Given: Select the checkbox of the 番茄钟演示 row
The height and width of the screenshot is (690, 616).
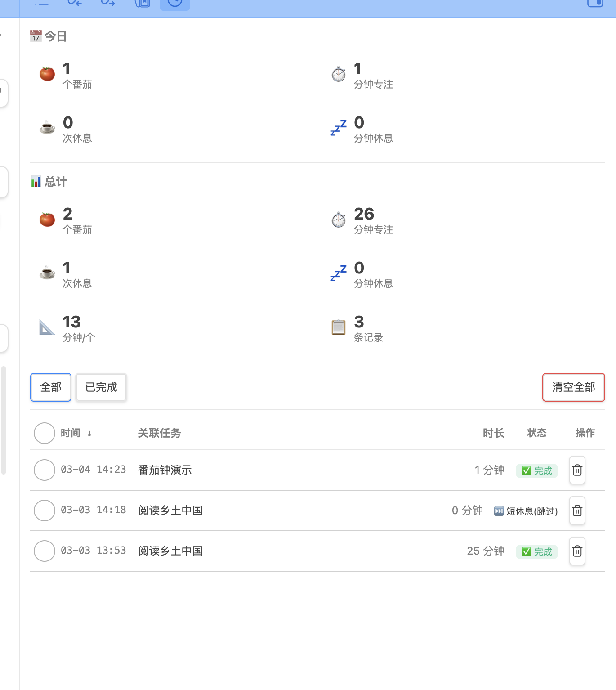Looking at the screenshot, I should click(x=44, y=470).
